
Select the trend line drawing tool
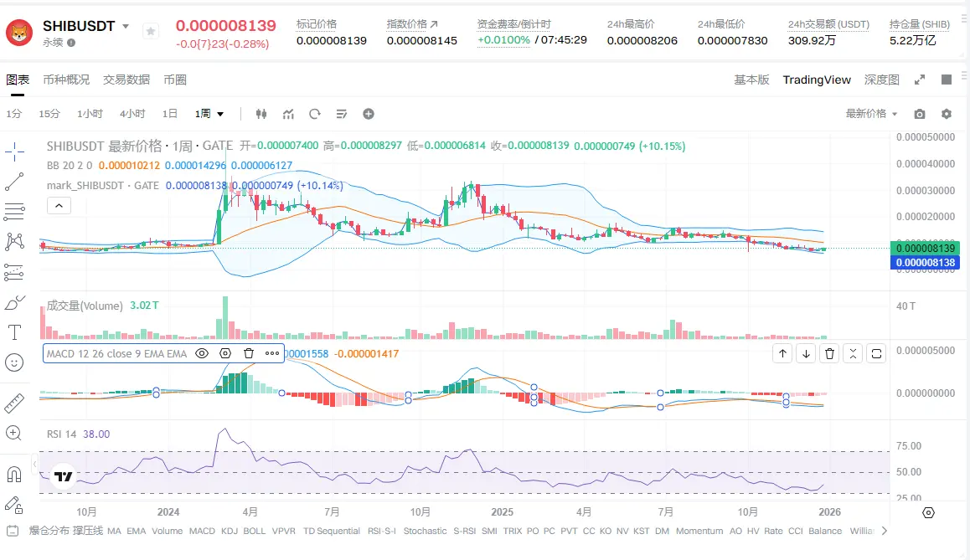pos(14,182)
